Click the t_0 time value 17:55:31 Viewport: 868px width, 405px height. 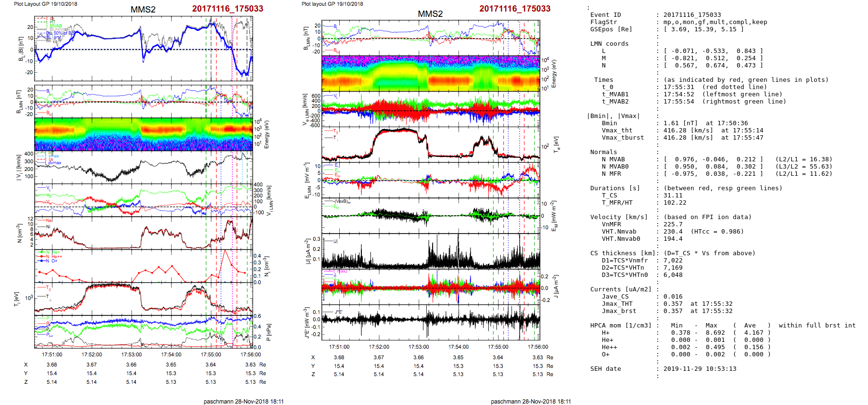pos(679,87)
